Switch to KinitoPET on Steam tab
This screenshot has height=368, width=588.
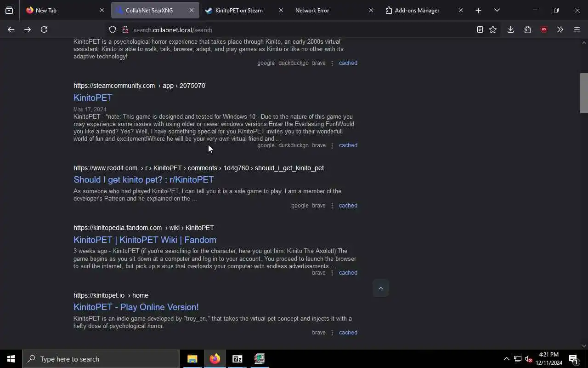click(x=244, y=10)
